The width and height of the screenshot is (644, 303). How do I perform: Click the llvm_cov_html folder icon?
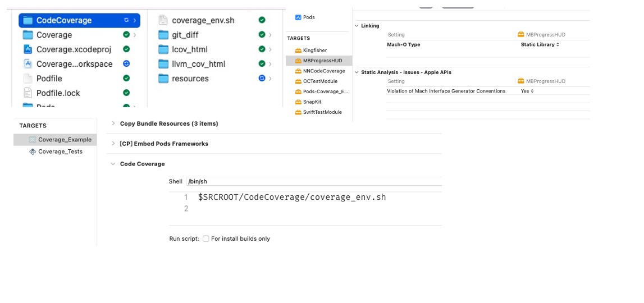(x=163, y=64)
